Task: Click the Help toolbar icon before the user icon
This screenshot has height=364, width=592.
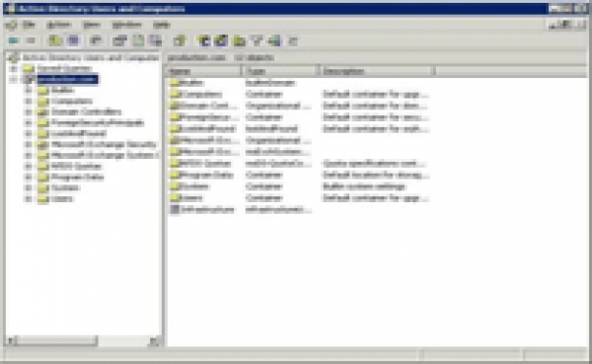Action: [181, 40]
